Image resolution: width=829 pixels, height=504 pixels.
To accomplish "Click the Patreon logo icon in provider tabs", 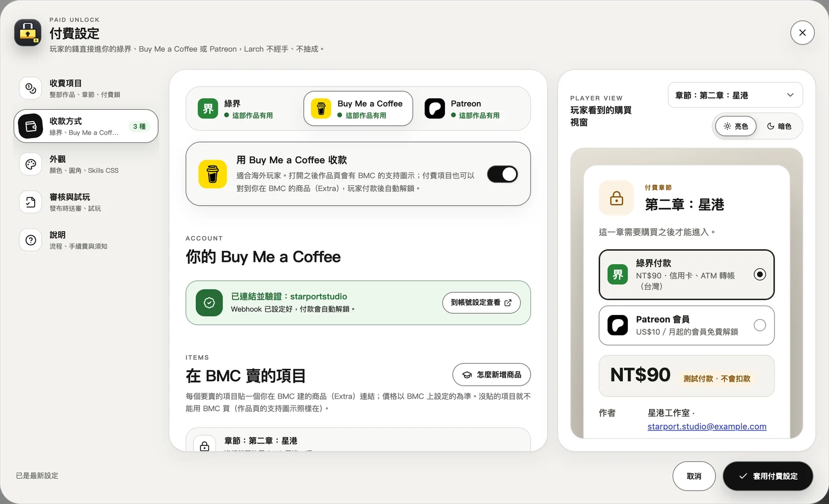I will [435, 109].
